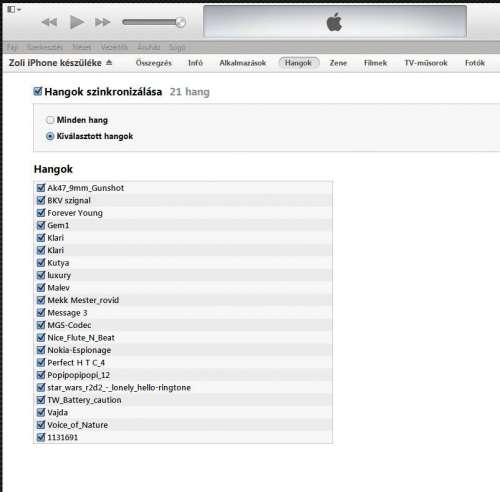Adjust the volume slider

[x=154, y=22]
